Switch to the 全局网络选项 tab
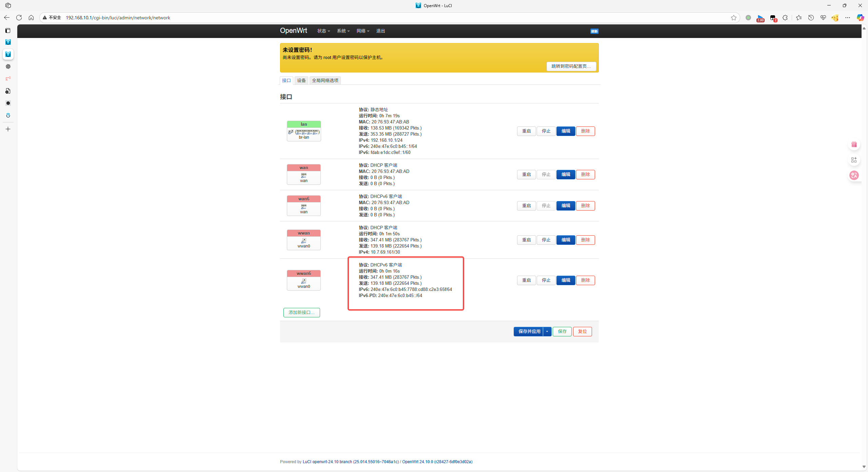Screen dimensions: 868x472 325,80
